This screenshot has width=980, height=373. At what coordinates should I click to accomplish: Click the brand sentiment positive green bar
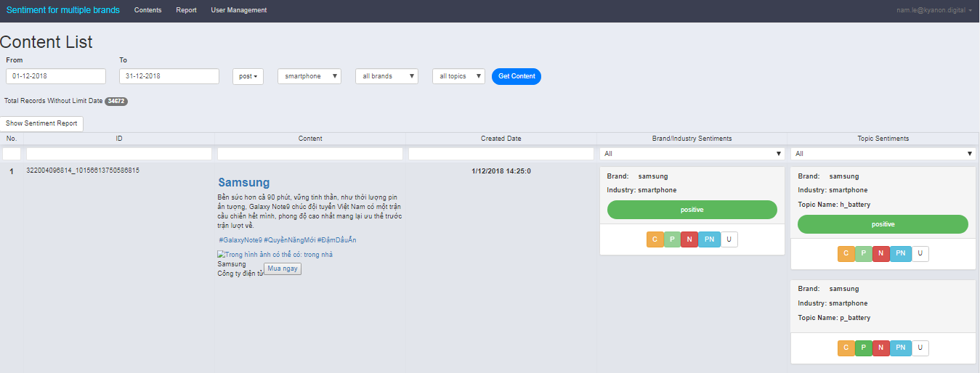pos(692,210)
